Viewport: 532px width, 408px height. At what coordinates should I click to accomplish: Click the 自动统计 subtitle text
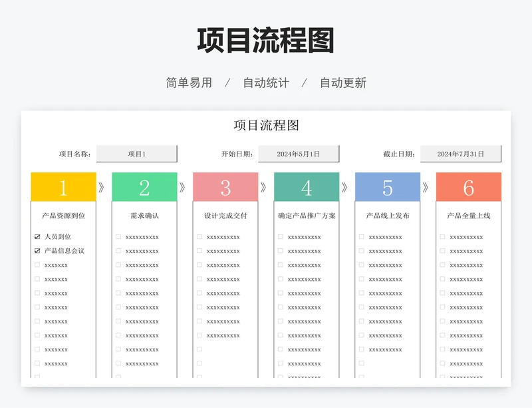pos(266,83)
